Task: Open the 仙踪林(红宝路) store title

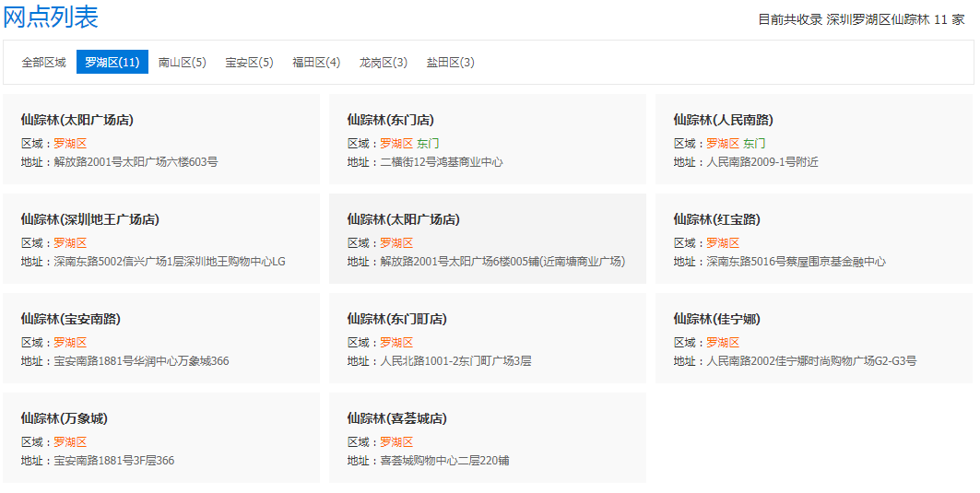Action: pos(717,219)
